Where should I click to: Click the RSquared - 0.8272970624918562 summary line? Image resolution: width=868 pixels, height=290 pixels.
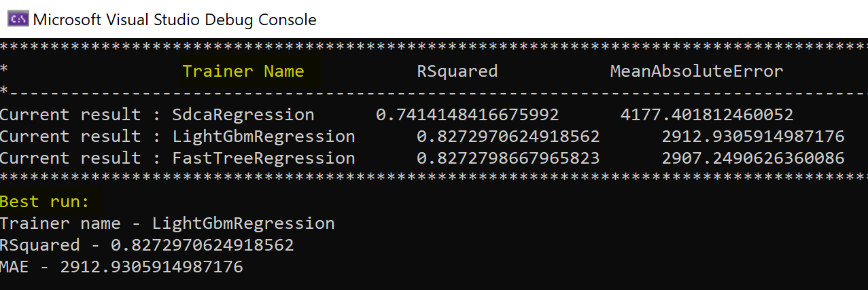(147, 245)
